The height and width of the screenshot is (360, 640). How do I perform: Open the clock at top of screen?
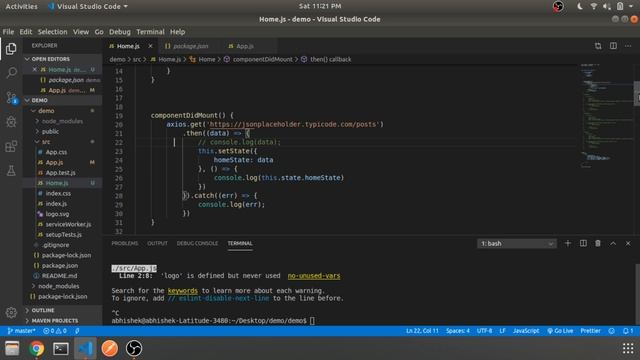tap(320, 6)
